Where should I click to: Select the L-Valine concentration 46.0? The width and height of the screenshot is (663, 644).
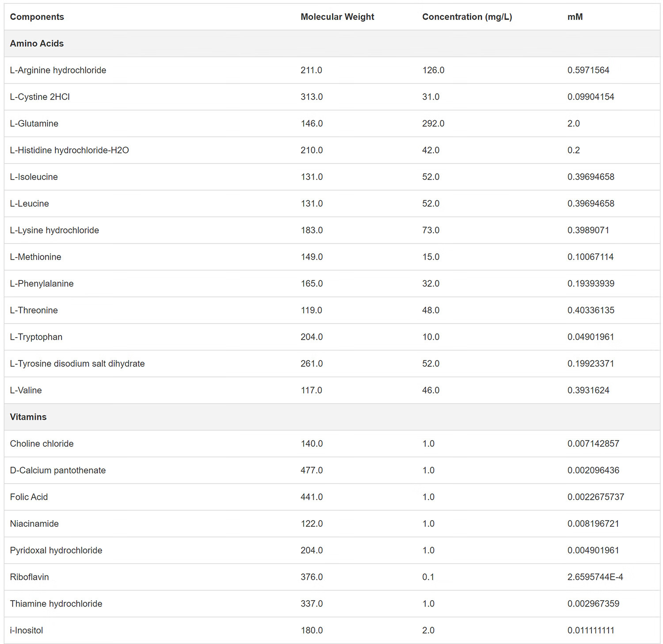[x=431, y=390]
